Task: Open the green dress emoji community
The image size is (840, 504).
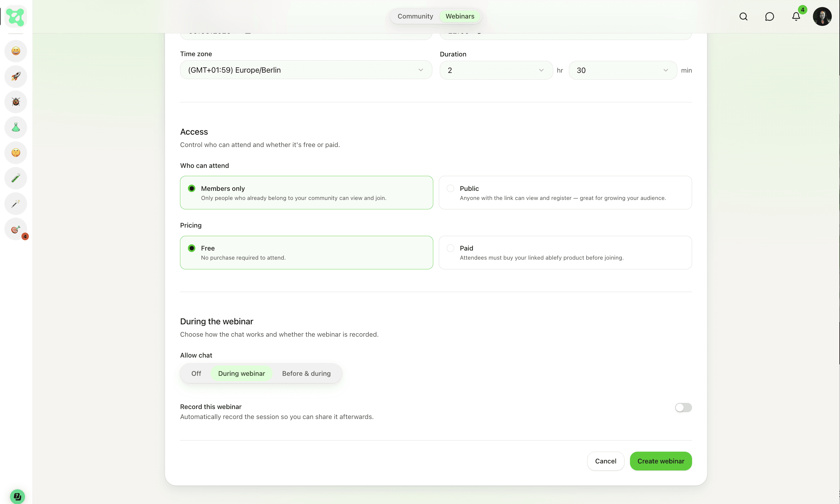Action: 16,127
